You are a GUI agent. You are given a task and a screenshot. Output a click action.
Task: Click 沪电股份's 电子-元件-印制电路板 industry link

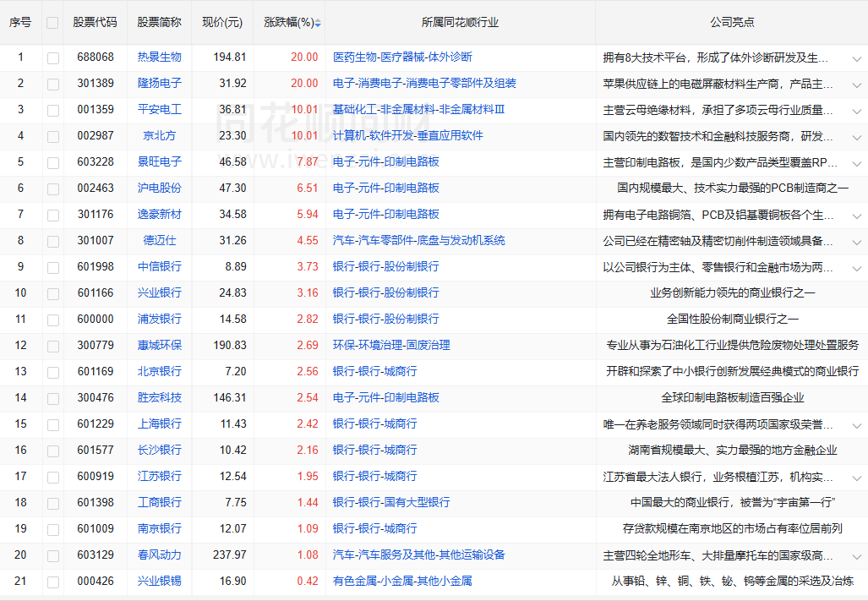386,188
